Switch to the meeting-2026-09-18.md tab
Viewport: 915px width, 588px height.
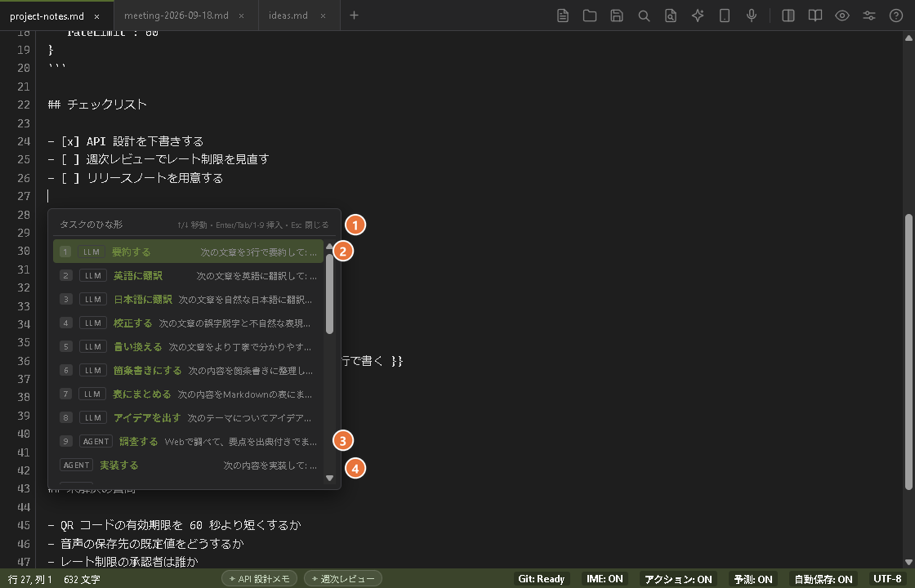click(176, 16)
